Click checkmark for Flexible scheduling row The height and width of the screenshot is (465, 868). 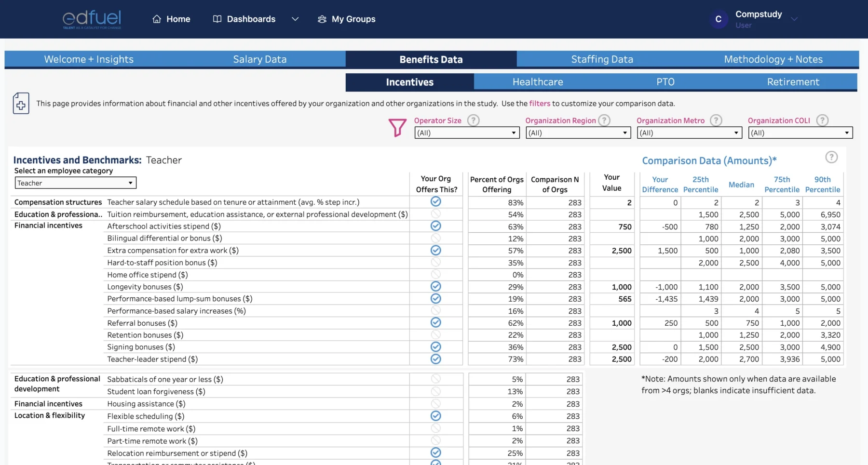coord(435,416)
